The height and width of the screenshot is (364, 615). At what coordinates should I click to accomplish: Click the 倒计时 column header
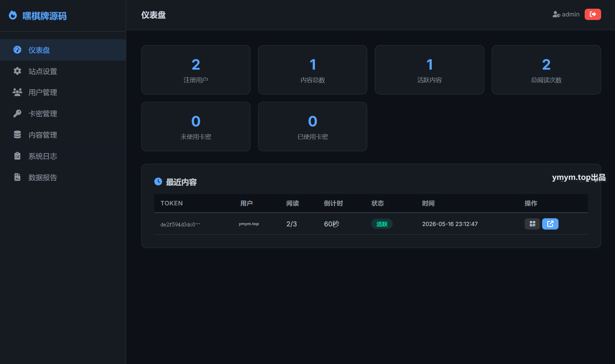[333, 203]
